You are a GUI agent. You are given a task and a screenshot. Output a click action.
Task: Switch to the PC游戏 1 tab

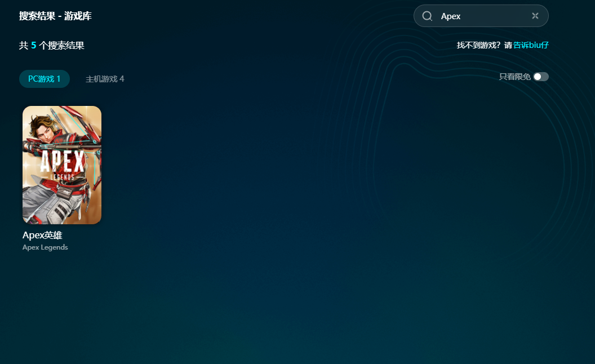pyautogui.click(x=45, y=79)
